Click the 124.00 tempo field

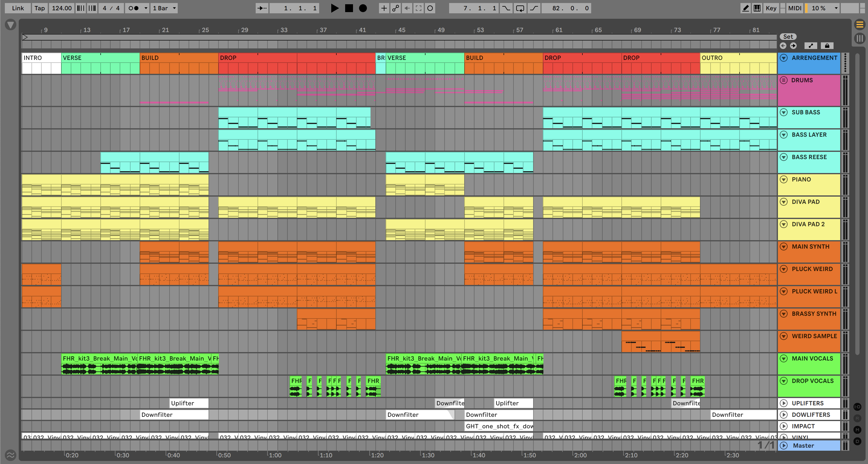coord(62,8)
